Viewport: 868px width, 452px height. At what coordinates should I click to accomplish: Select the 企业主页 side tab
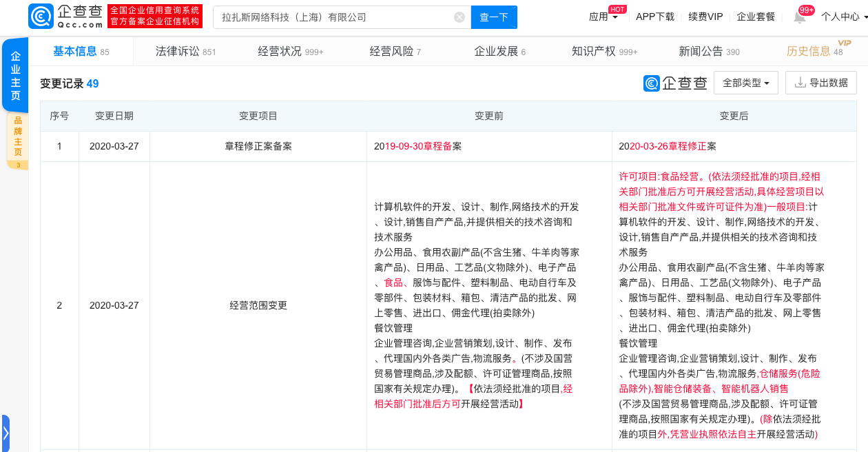point(15,76)
